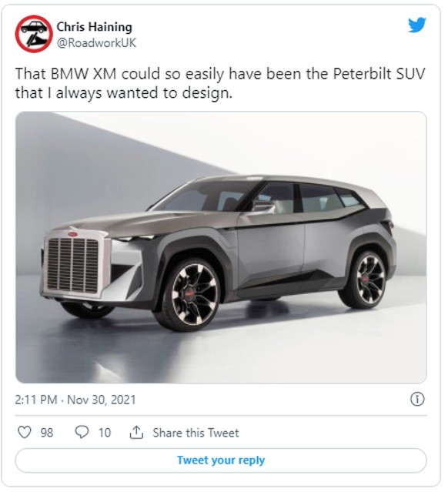Open the RoadworkUK profile avatar

pos(34,34)
